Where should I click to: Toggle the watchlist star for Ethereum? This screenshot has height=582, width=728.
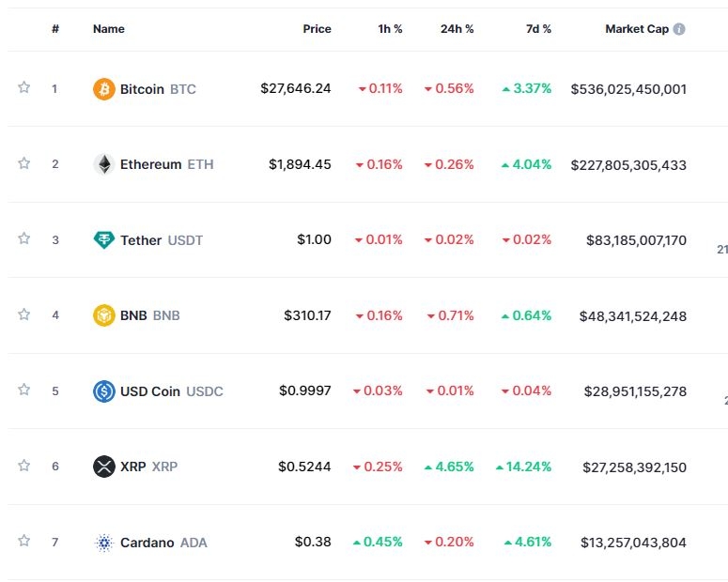click(x=24, y=163)
